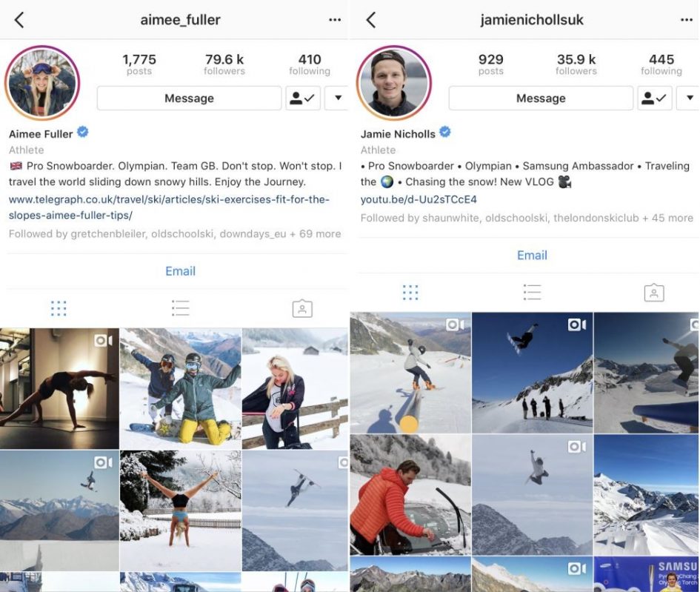
Task: Toggle following status for Jamie Nicholls
Action: (655, 99)
